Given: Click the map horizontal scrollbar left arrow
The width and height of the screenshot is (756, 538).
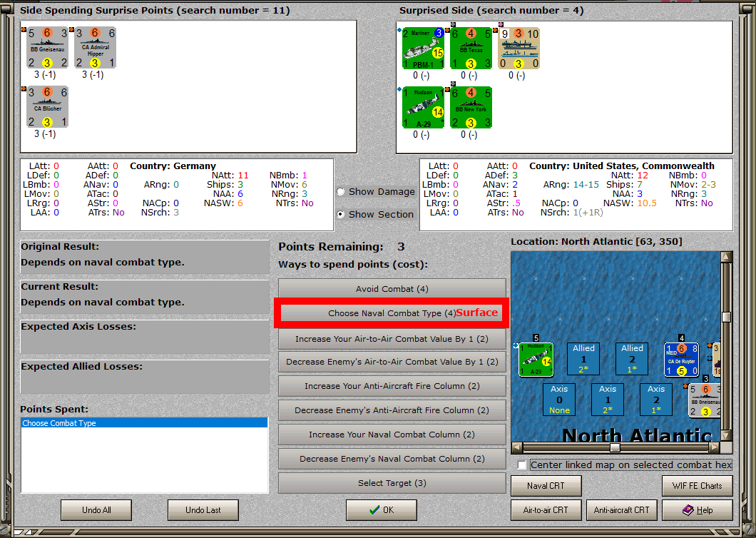Looking at the screenshot, I should tap(517, 447).
